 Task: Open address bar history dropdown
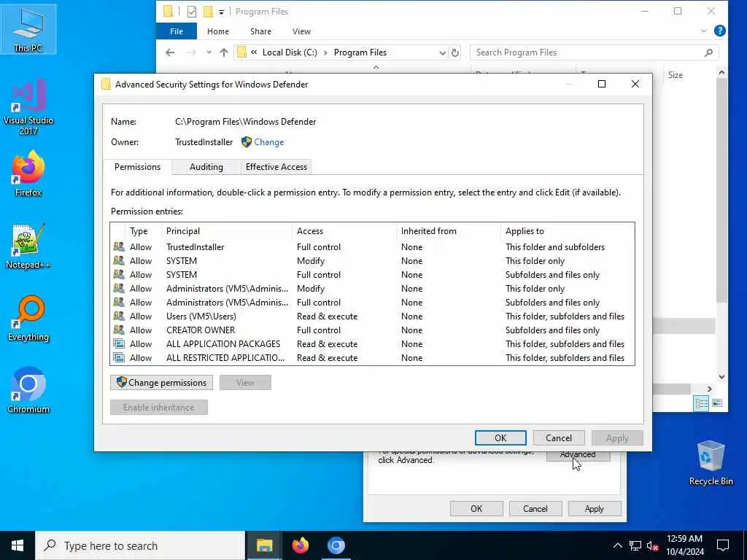443,52
